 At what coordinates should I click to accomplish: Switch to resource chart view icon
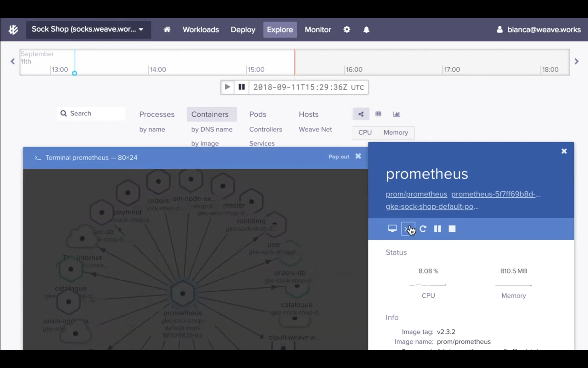pyautogui.click(x=396, y=114)
